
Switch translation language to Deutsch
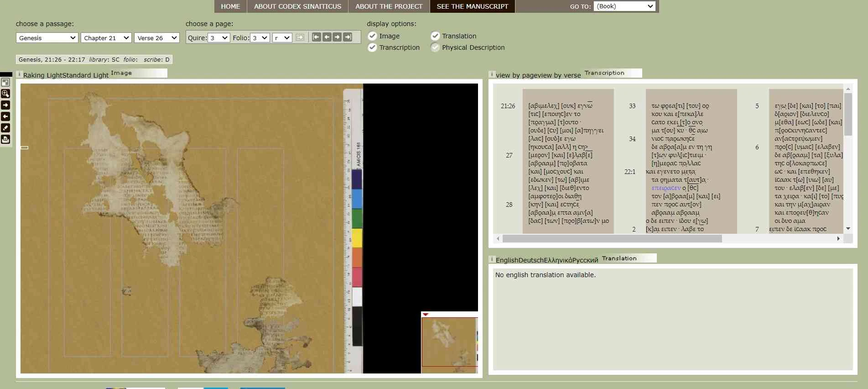pos(531,260)
